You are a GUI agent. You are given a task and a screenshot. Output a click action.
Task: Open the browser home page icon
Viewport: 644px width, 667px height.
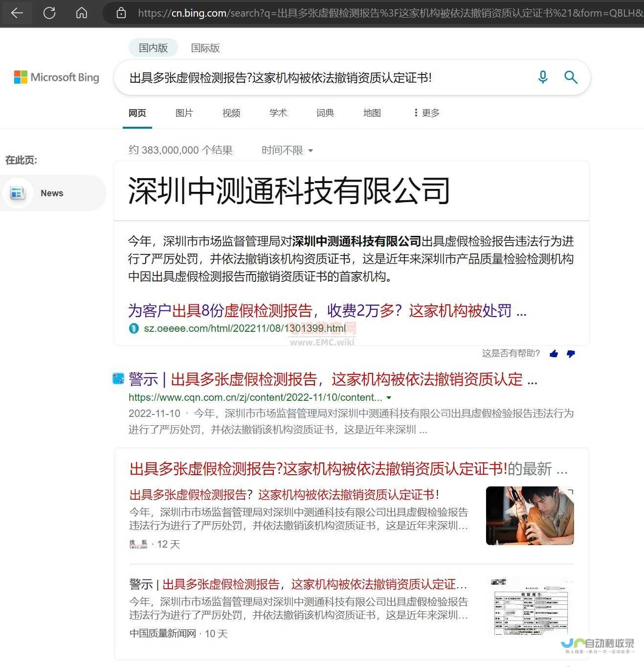[x=82, y=13]
